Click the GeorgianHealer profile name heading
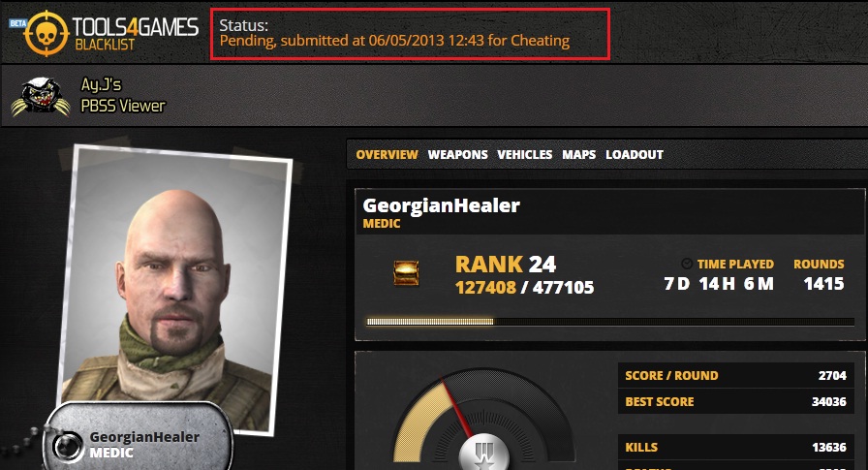The width and height of the screenshot is (868, 470). click(441, 205)
